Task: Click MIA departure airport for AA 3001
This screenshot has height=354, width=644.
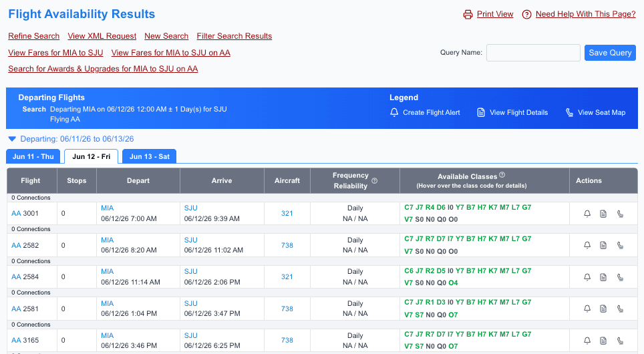Action: [x=107, y=208]
